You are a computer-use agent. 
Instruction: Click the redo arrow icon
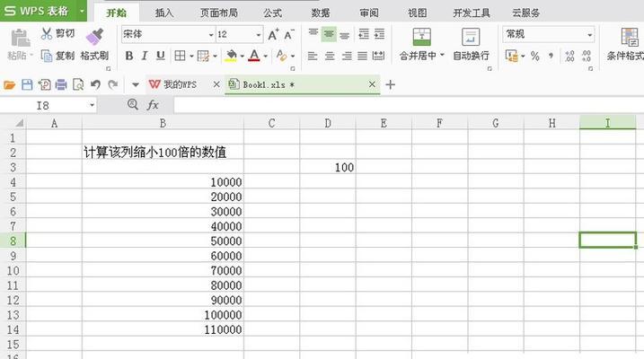[112, 85]
